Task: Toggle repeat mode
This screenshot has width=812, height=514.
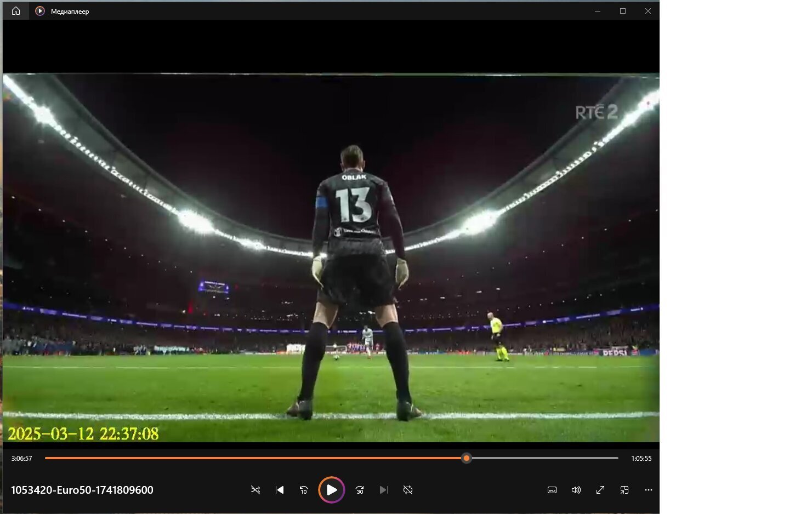Action: pyautogui.click(x=408, y=490)
